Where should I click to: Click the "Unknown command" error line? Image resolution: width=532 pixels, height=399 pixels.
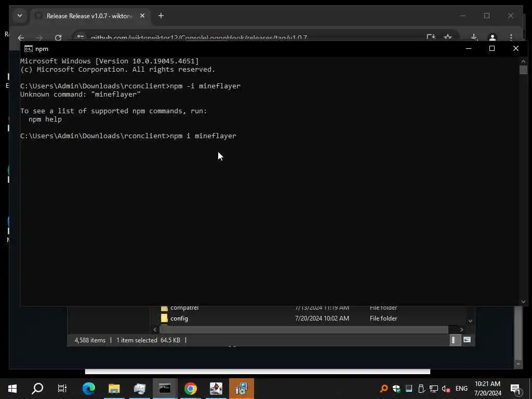point(80,95)
